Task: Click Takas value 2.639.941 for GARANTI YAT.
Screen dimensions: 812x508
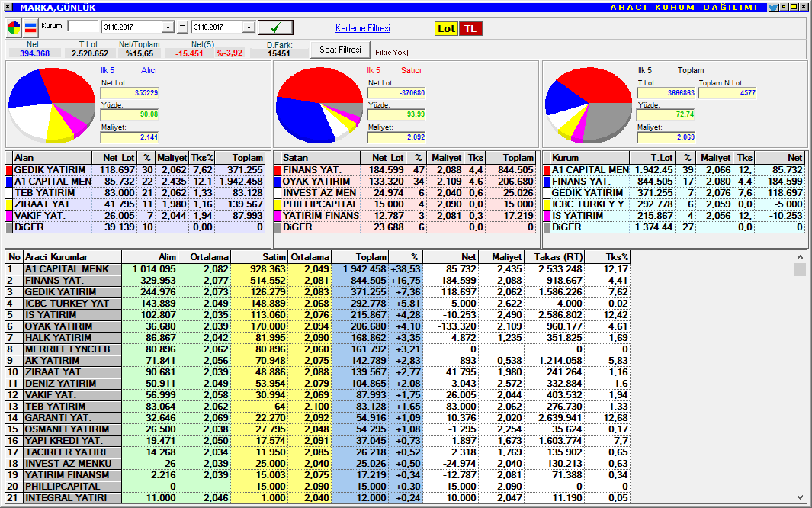Action: click(560, 417)
